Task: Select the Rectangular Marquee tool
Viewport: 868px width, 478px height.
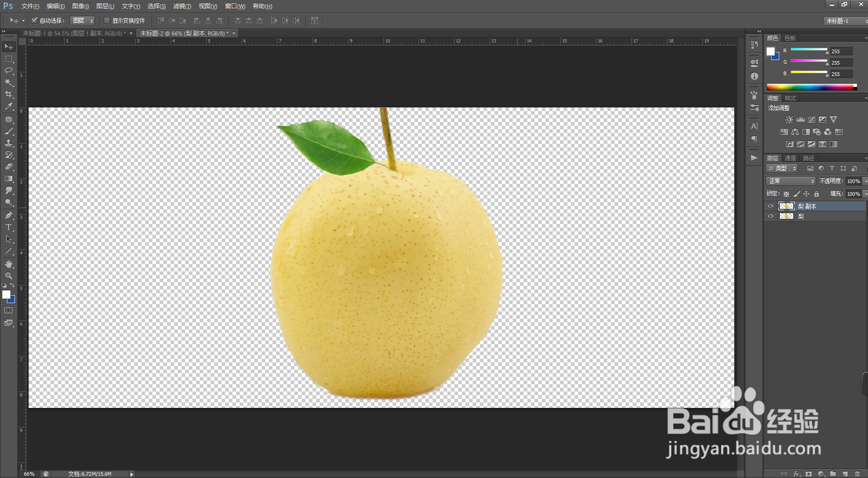Action: coord(9,59)
